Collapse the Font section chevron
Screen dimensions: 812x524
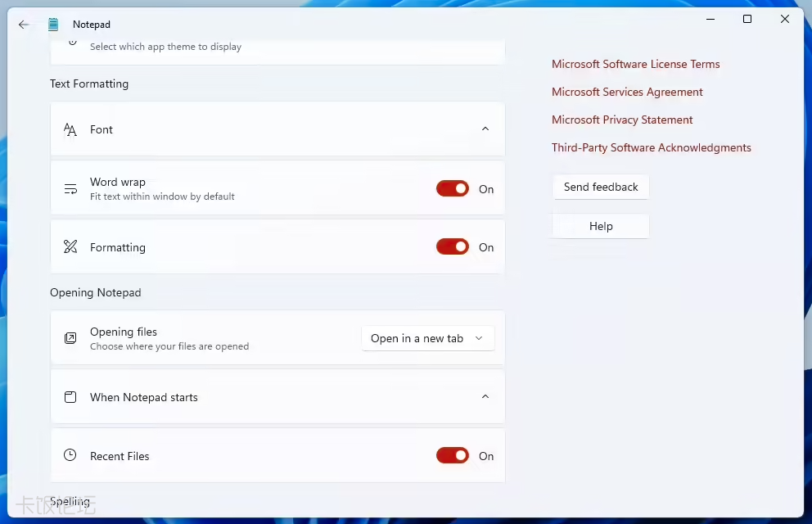[485, 129]
